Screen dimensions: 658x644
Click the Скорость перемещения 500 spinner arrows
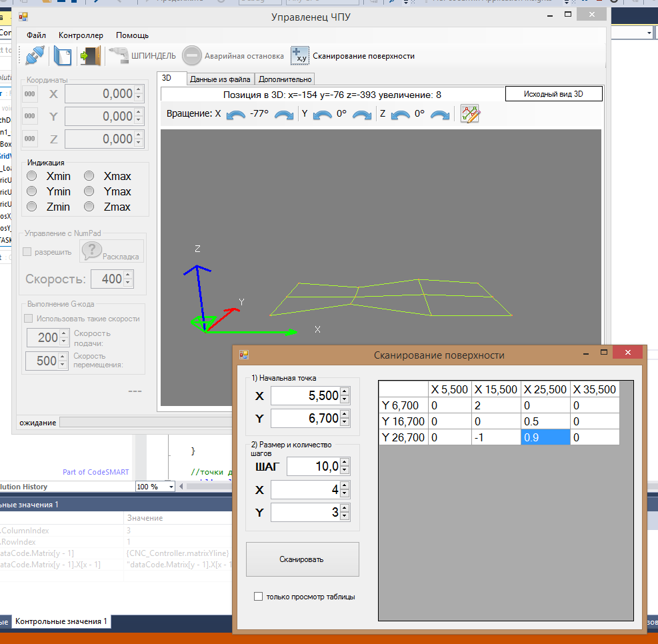coord(63,361)
